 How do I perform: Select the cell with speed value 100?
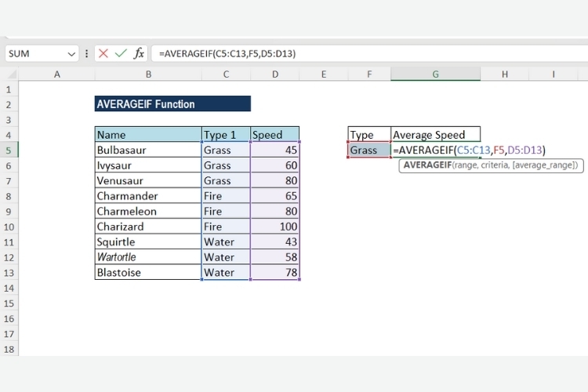pos(274,227)
